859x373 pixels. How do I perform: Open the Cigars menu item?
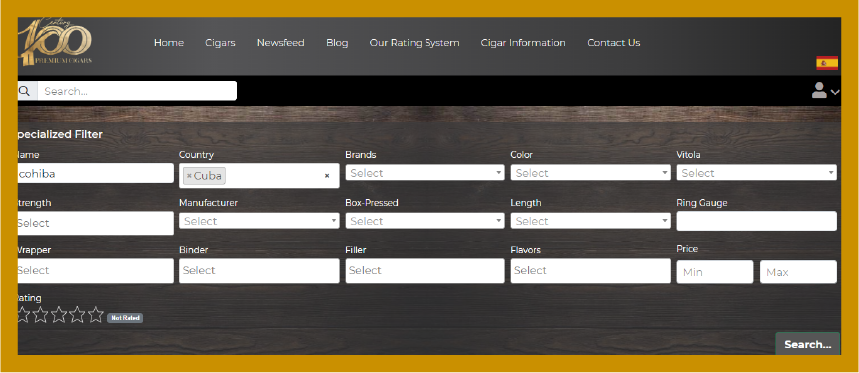coord(220,43)
